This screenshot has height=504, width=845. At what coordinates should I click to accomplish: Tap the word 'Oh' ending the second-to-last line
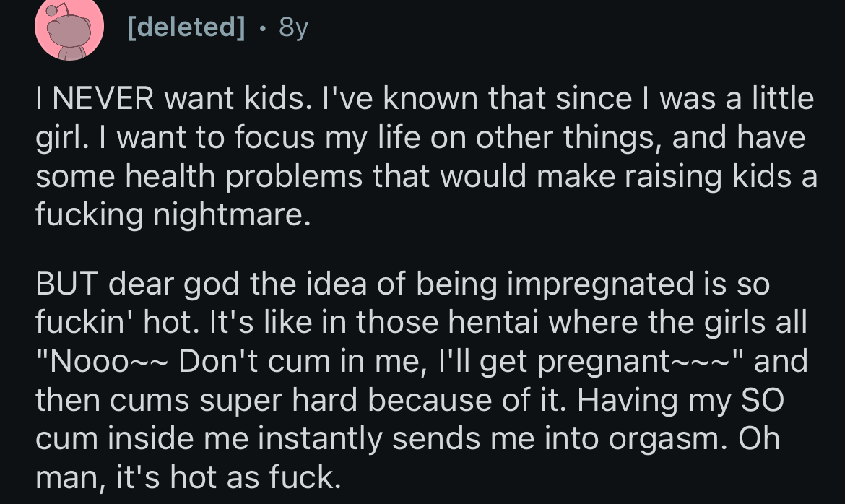(x=759, y=439)
